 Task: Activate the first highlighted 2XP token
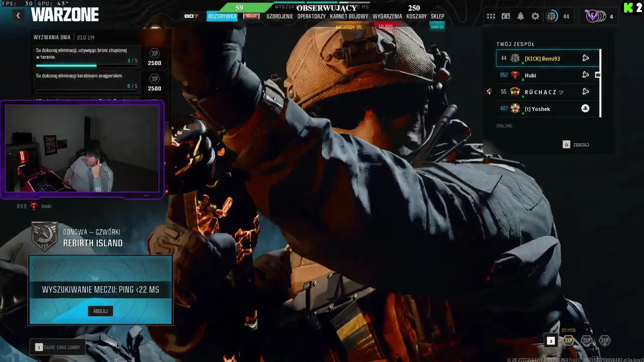point(569,340)
